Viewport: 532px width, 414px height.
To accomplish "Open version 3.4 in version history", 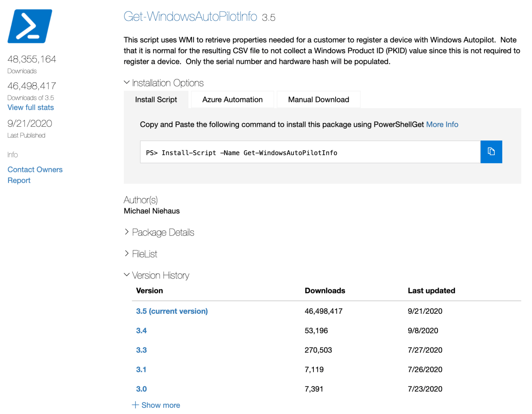I will coord(141,331).
